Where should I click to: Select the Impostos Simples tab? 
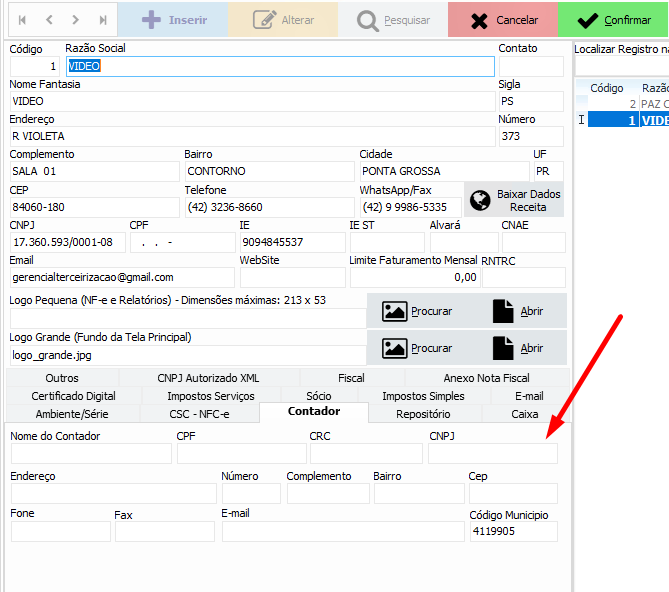coord(423,396)
